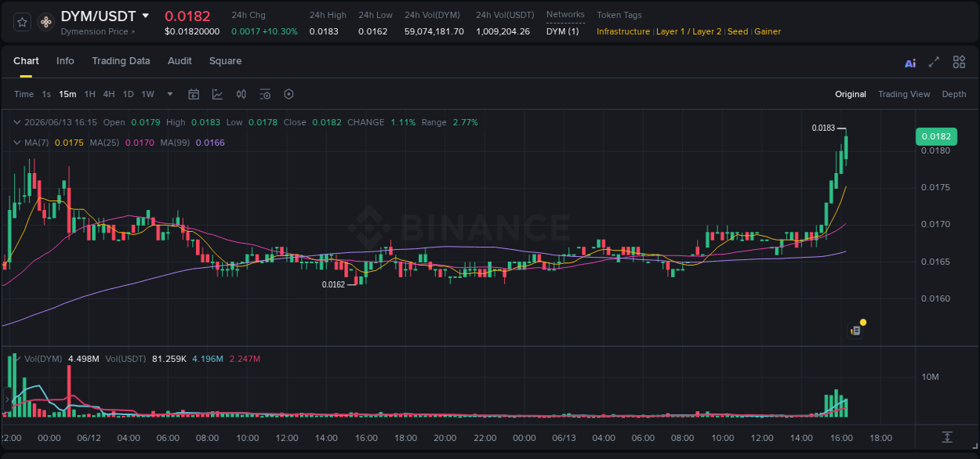The height and width of the screenshot is (459, 980).
Task: Click the Layer 1 / Layer 2 token tag
Action: pos(688,31)
